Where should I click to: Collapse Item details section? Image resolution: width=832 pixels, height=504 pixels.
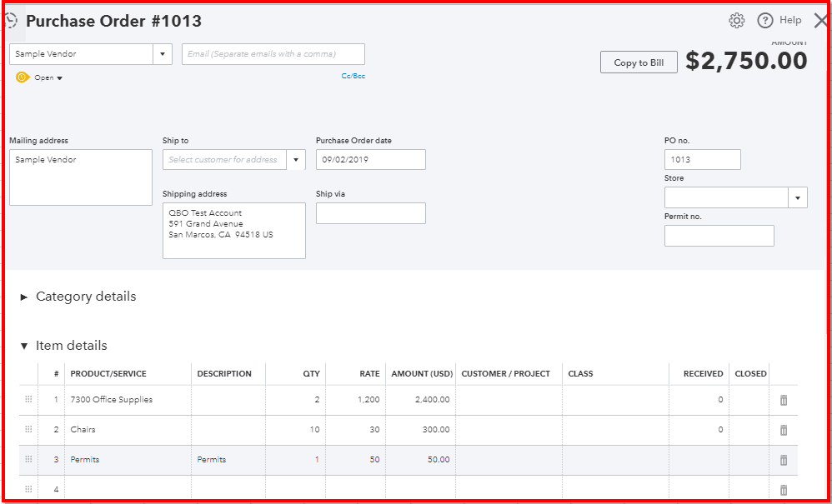(24, 346)
